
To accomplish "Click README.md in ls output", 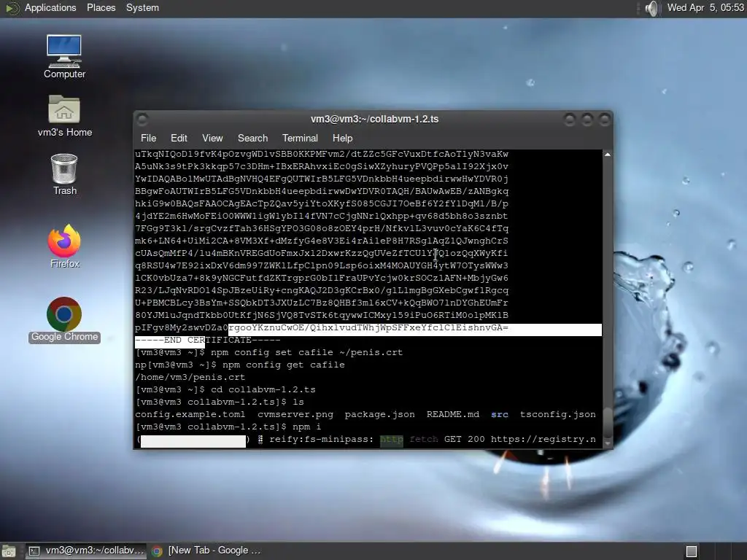I will (x=453, y=414).
